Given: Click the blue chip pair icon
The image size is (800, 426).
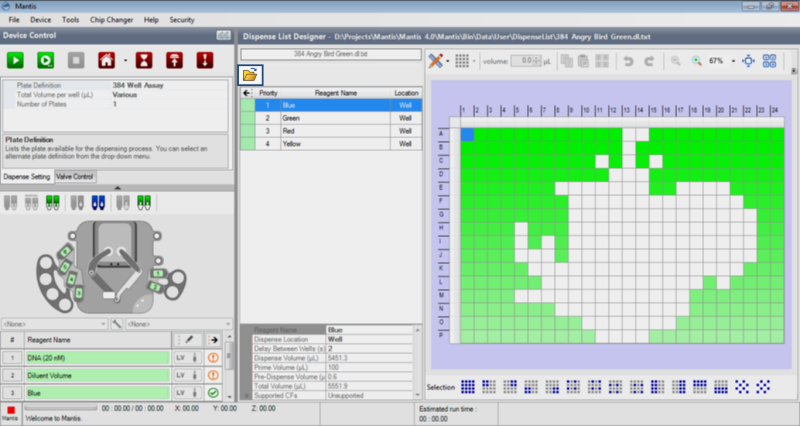Looking at the screenshot, I should [x=98, y=203].
